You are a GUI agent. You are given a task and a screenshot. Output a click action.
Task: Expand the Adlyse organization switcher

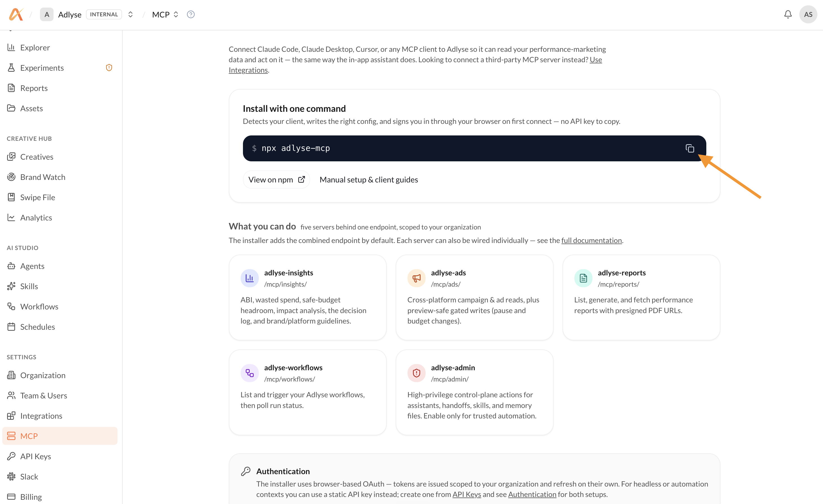130,14
